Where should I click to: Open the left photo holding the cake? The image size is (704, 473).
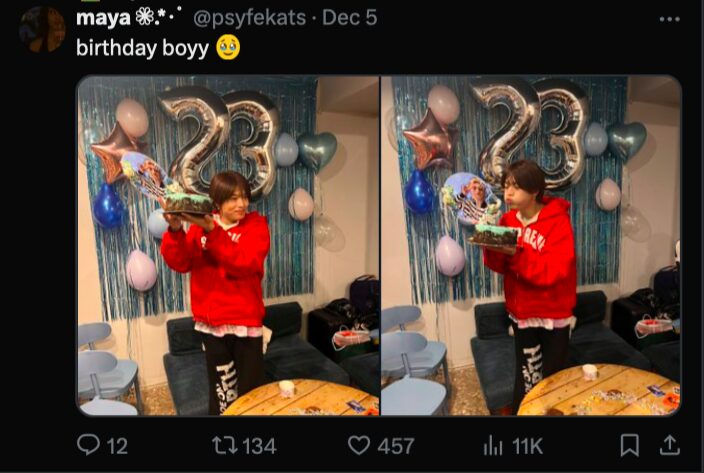click(228, 245)
